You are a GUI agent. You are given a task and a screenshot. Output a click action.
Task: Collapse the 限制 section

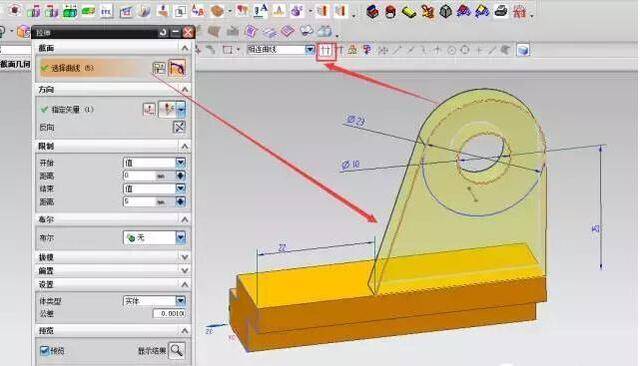[184, 146]
